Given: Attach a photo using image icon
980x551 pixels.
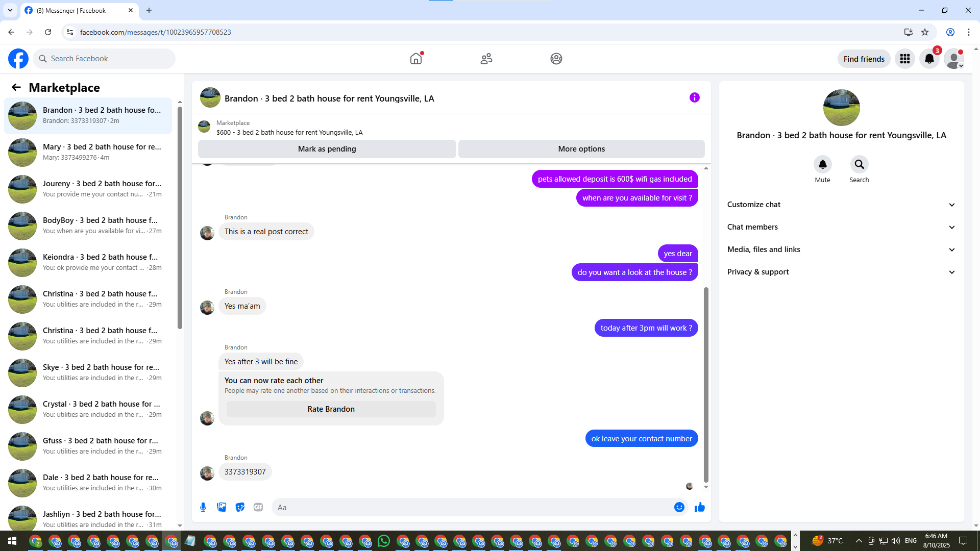Looking at the screenshot, I should pyautogui.click(x=222, y=507).
